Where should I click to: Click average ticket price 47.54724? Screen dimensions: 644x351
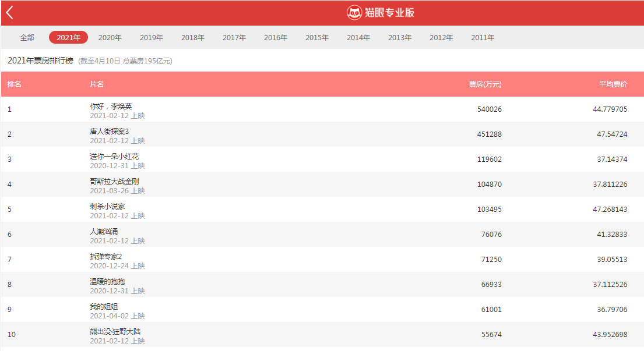612,134
